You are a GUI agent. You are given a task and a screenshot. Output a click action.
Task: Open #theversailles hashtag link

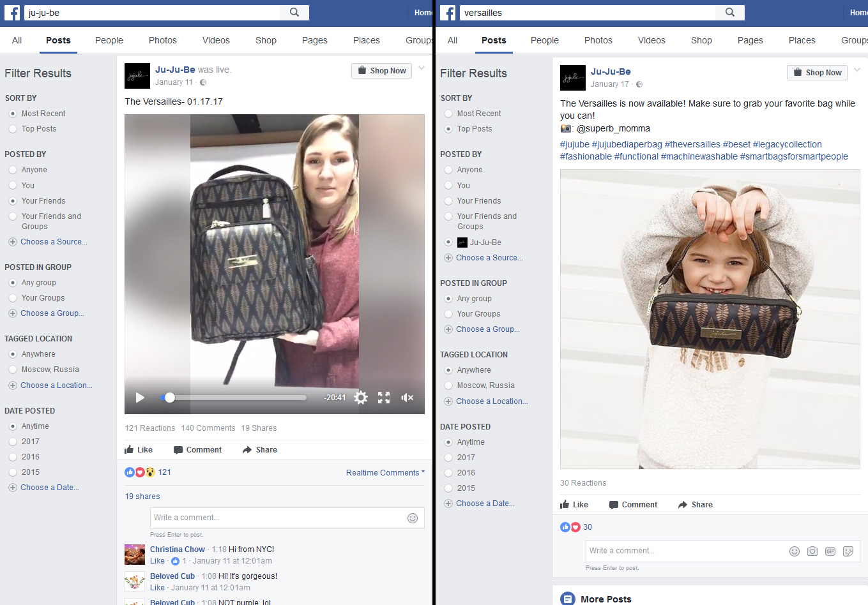click(x=692, y=144)
